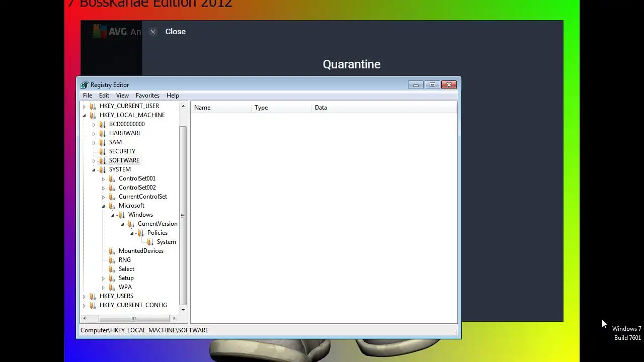This screenshot has width=644, height=362.
Task: Click the WPA key folder icon
Action: click(112, 287)
